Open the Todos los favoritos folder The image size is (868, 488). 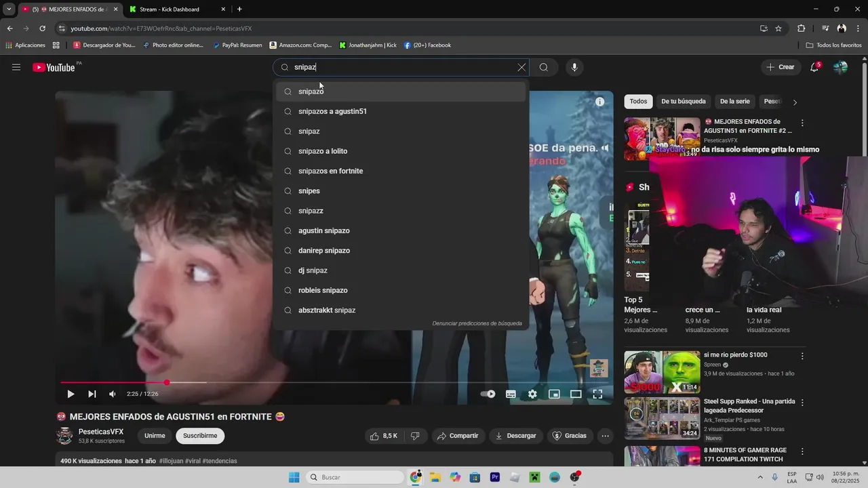pyautogui.click(x=834, y=45)
